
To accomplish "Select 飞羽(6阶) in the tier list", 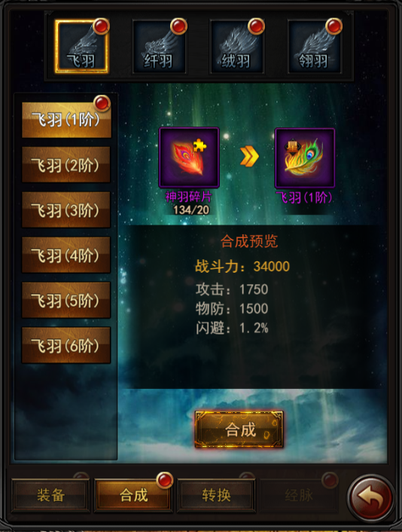I will (x=66, y=345).
